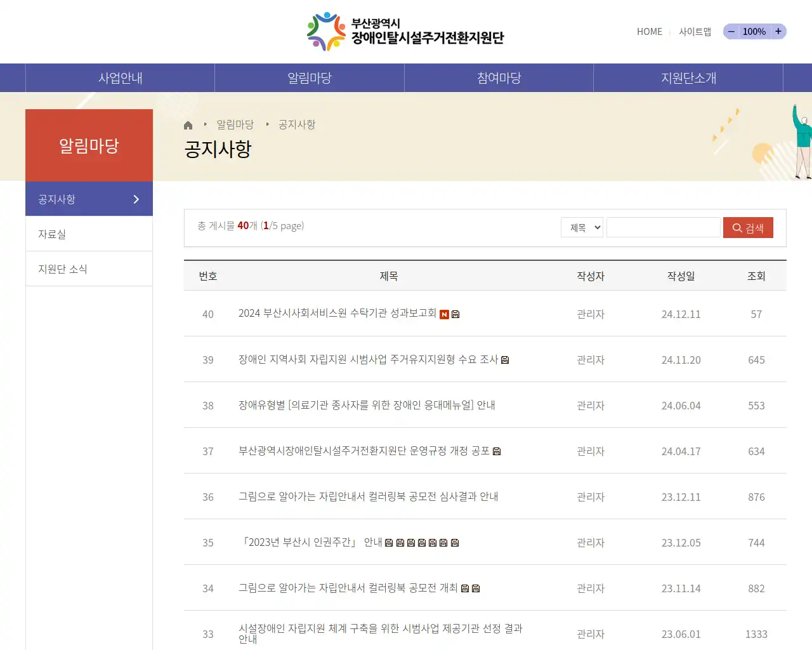Open post 2023년 부산시 인권주간 안내
This screenshot has height=650, width=812.
tap(310, 542)
